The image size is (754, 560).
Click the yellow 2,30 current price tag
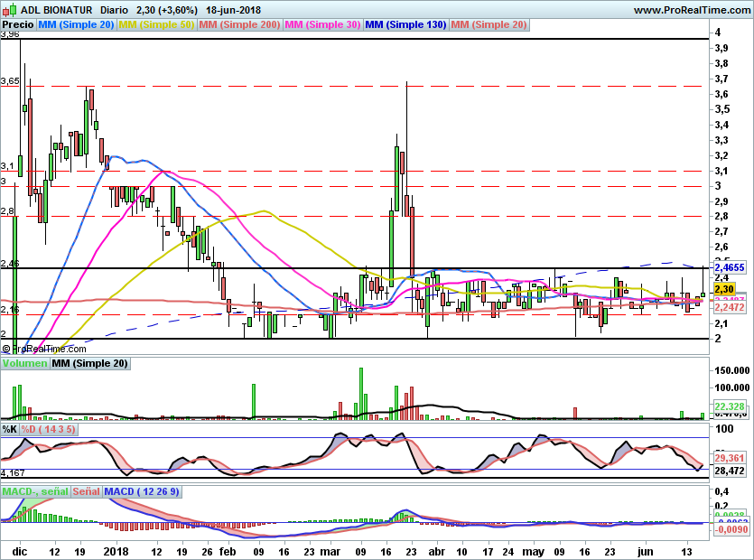pos(724,289)
